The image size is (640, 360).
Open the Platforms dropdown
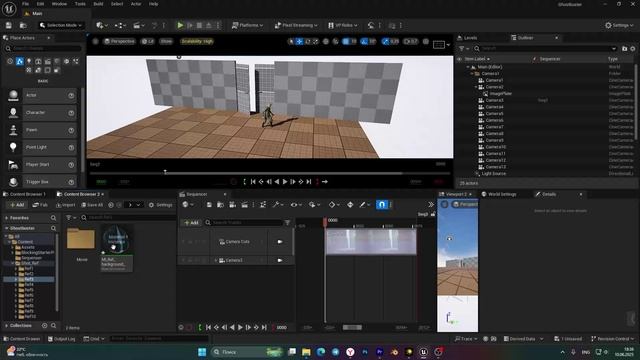(x=247, y=25)
